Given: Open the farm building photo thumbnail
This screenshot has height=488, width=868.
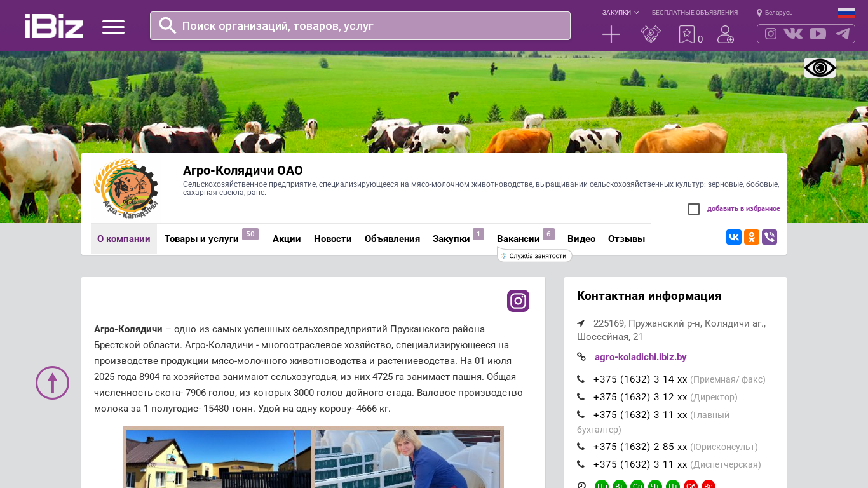Looking at the screenshot, I should click(219, 459).
